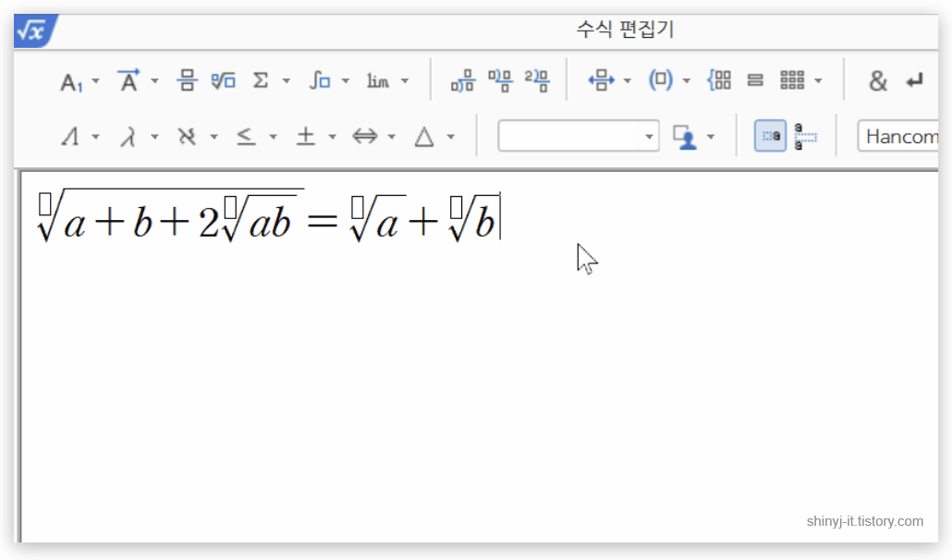The width and height of the screenshot is (952, 560).
Task: Open the lowercase Greek λ palette
Action: coord(128,137)
